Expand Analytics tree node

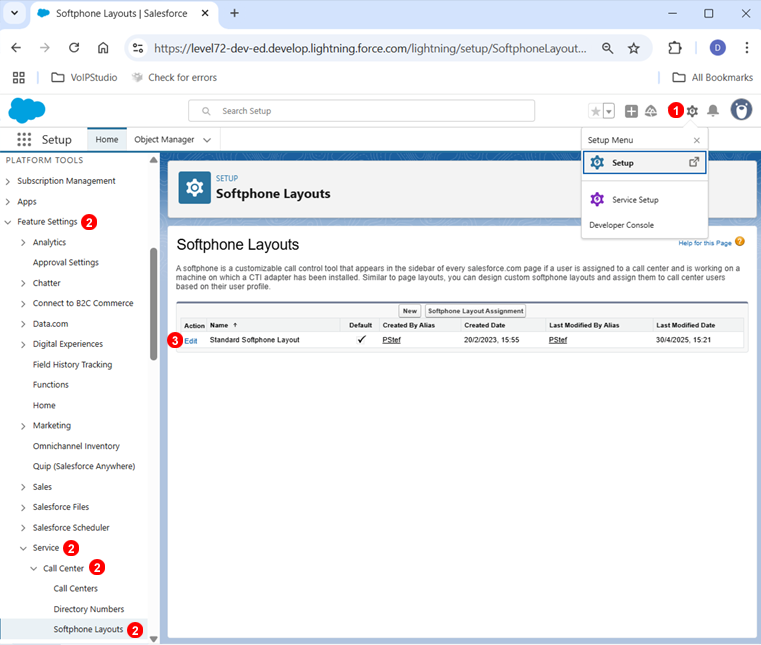click(23, 243)
